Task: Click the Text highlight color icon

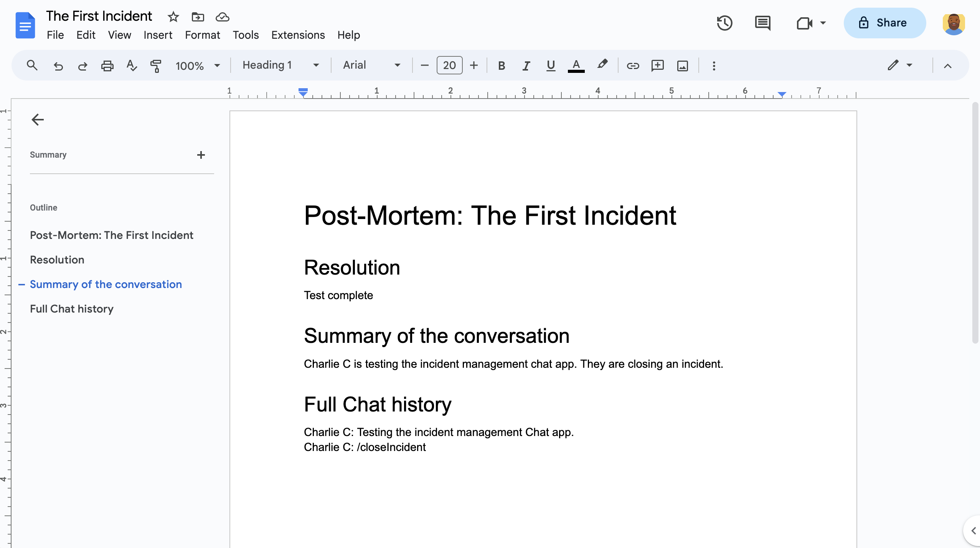Action: pos(602,65)
